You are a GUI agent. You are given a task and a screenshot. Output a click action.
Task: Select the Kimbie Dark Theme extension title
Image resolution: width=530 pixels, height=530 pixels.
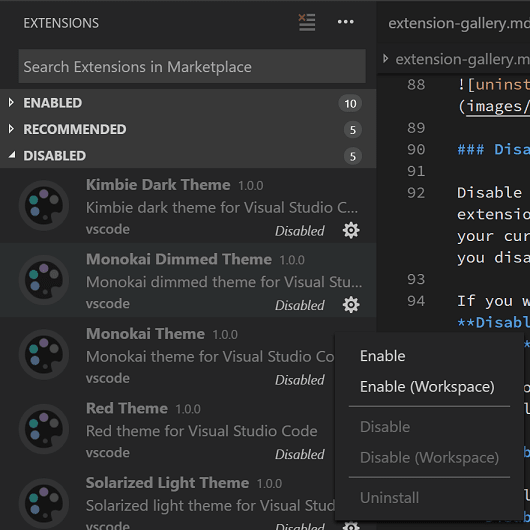[x=158, y=185]
